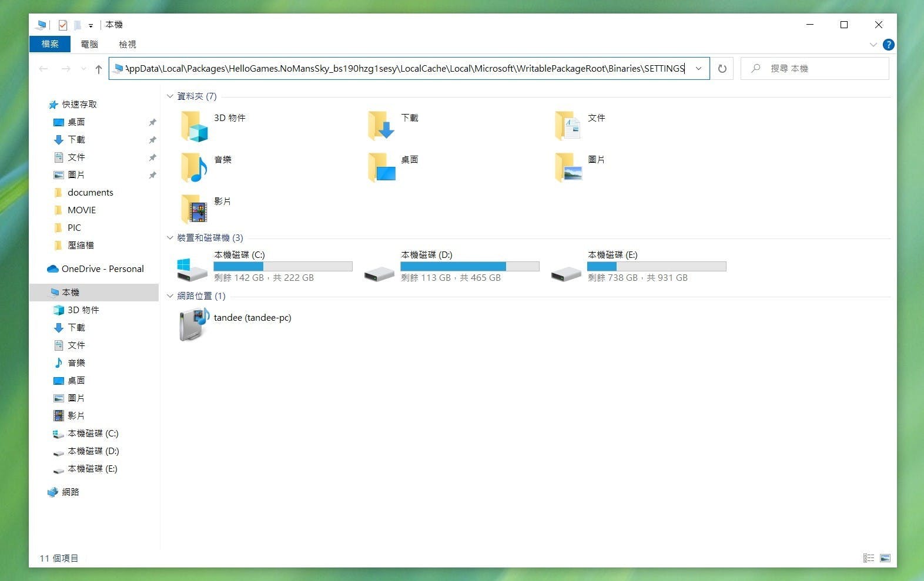Open the 音樂 music folder
924x581 pixels.
click(x=195, y=167)
